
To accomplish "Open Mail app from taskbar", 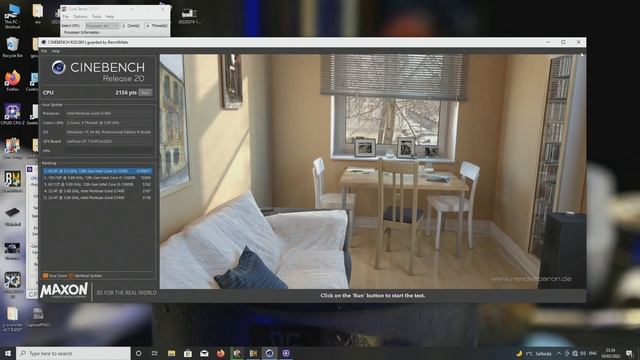I will point(204,353).
